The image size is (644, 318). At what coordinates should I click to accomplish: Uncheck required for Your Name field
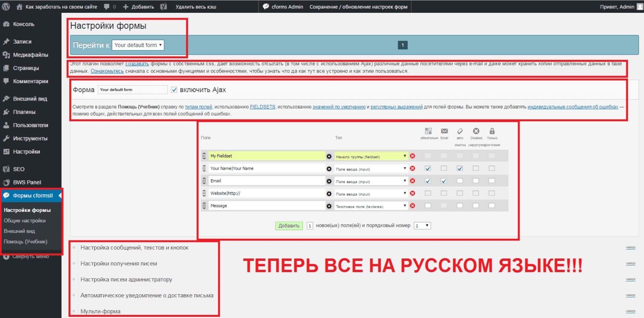pos(428,168)
